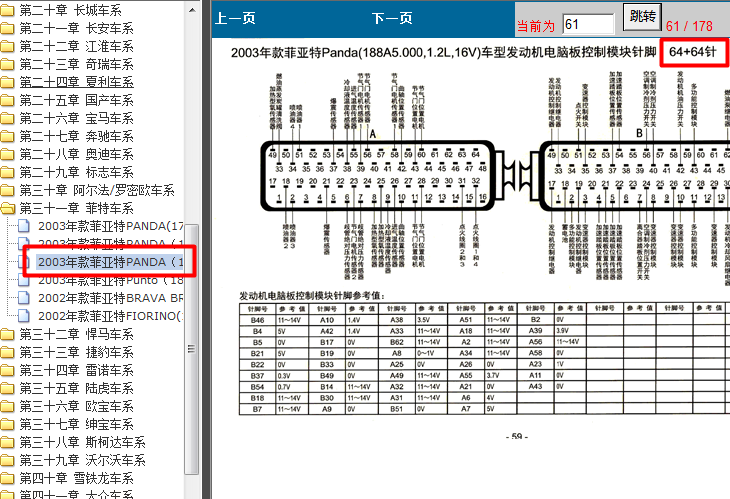Open folder icon of 第二十七章 奔驰车系
The image size is (730, 499).
pyautogui.click(x=7, y=136)
